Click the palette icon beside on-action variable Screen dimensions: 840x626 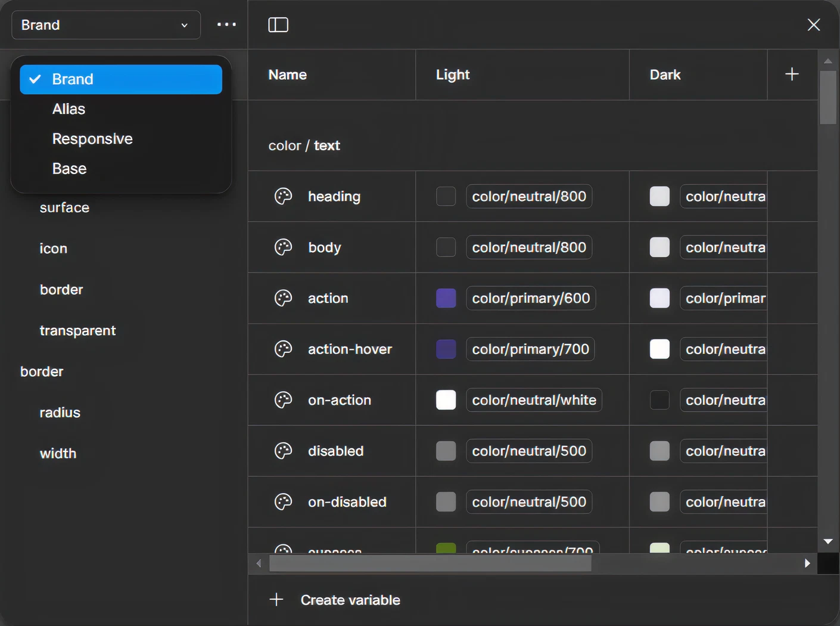point(283,400)
